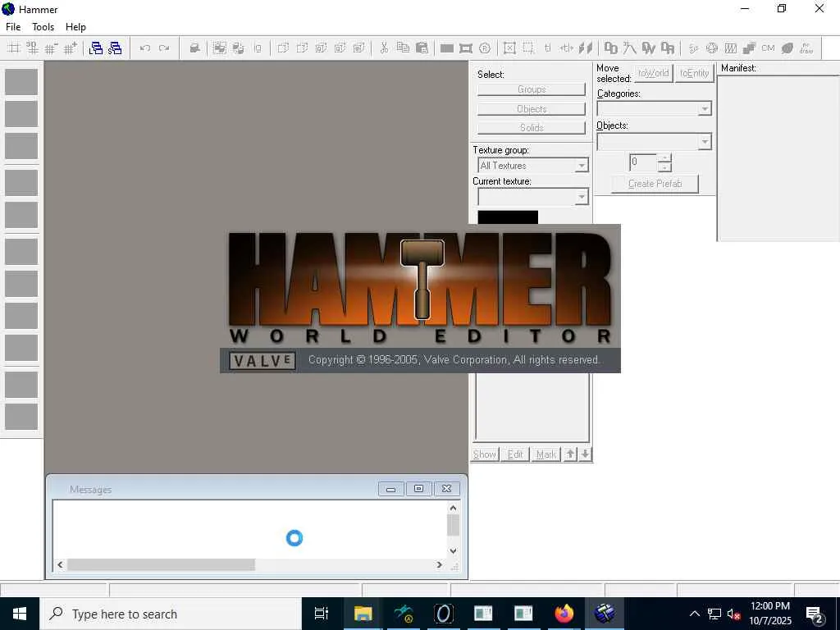This screenshot has width=840, height=630.
Task: Open the Windows Start menu
Action: (20, 614)
